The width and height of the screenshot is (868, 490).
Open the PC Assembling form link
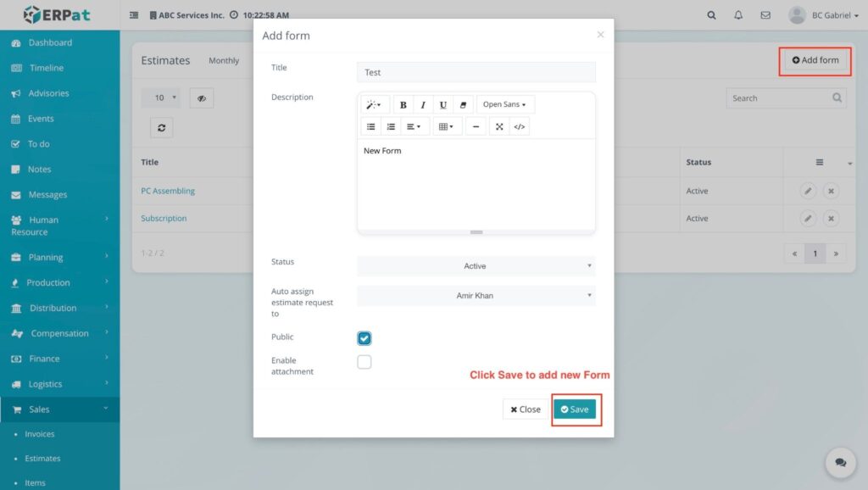click(x=168, y=191)
